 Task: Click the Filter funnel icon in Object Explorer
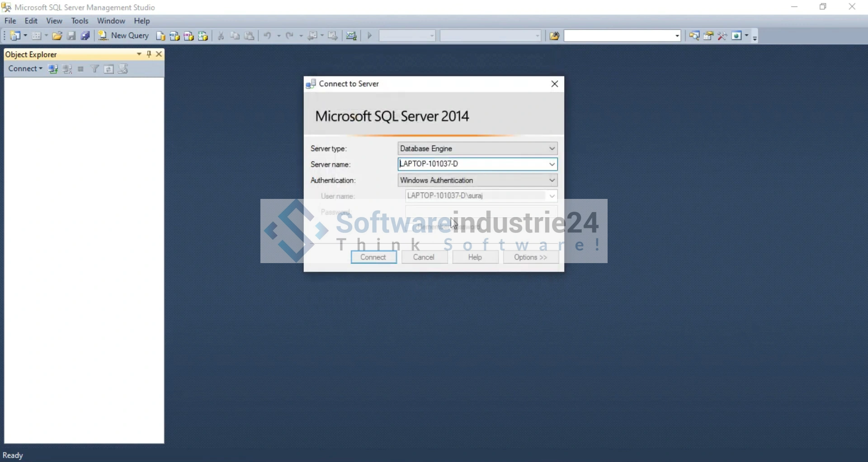95,69
